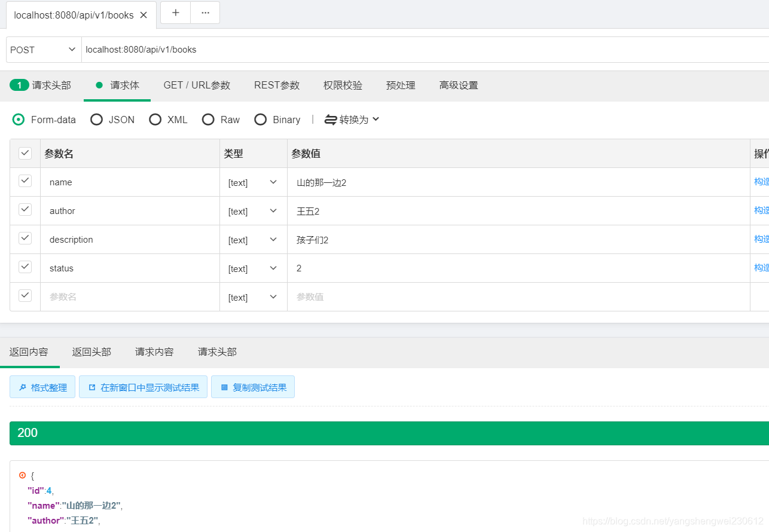
Task: Click the 构造 link in status row
Action: point(761,268)
